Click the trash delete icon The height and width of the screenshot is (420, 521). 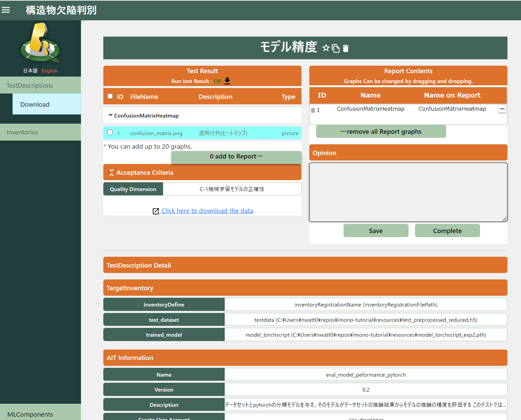tap(346, 48)
